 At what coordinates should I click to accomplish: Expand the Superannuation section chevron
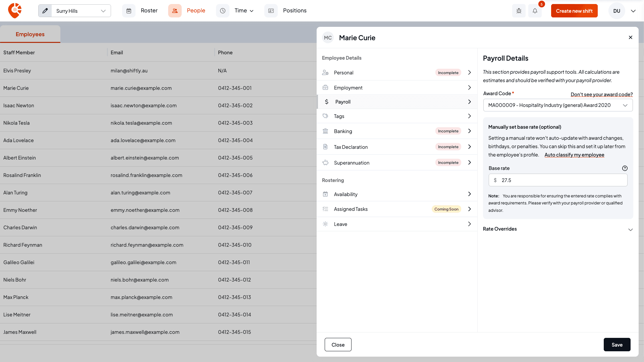tap(470, 163)
